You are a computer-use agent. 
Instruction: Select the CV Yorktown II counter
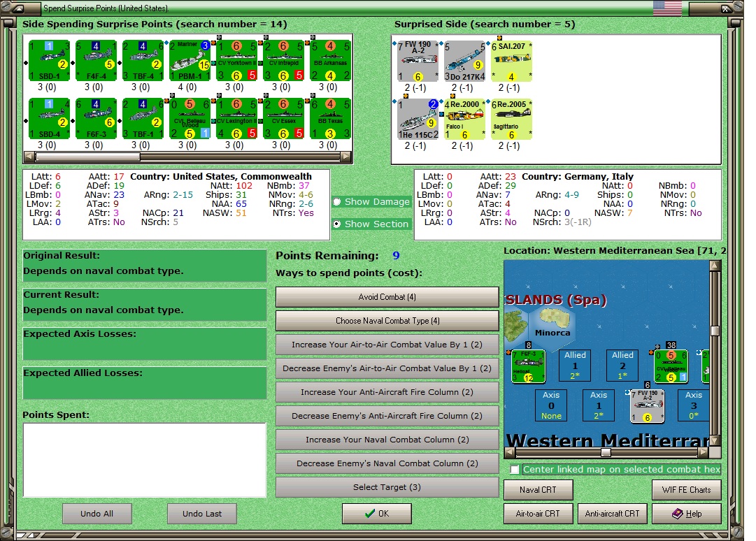pos(236,61)
